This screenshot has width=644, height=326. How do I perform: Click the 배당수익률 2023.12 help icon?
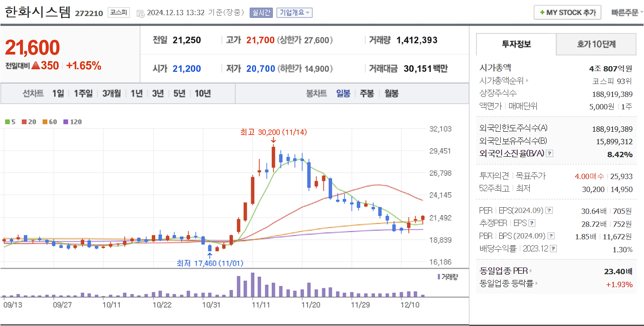(554, 248)
